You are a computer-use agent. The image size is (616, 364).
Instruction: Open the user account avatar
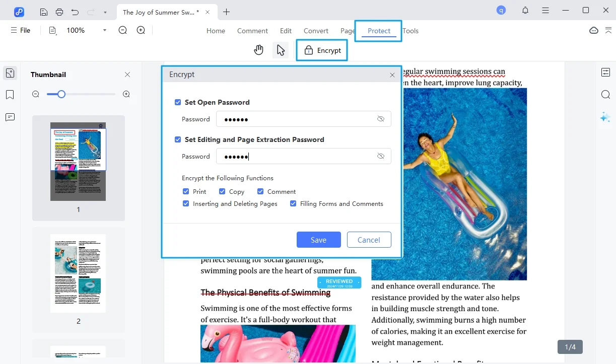(501, 10)
